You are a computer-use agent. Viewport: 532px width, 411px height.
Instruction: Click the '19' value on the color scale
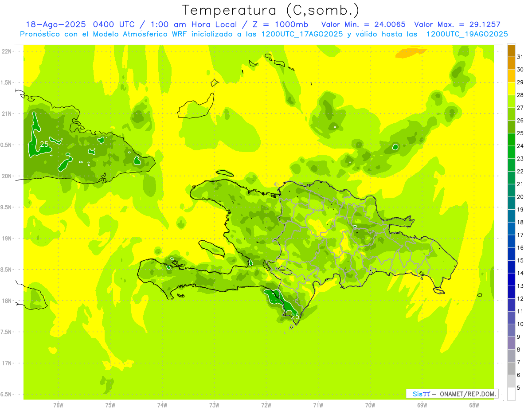point(520,209)
